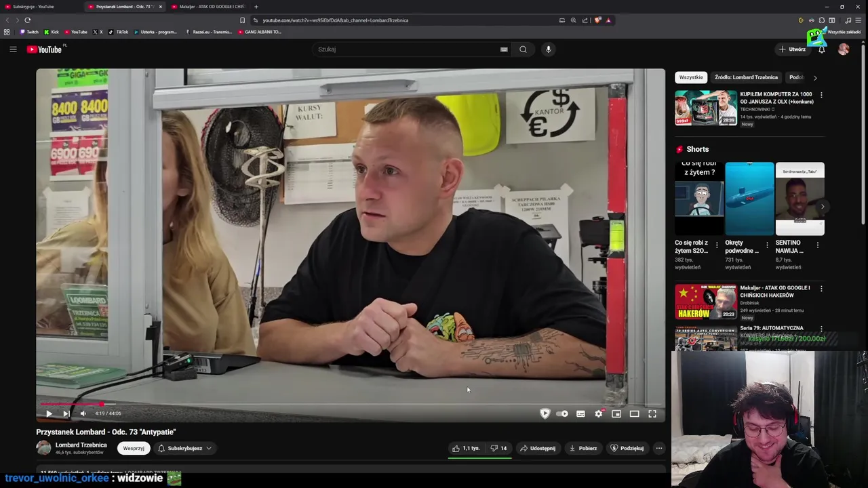
Task: Open a new browser tab
Action: click(x=256, y=7)
